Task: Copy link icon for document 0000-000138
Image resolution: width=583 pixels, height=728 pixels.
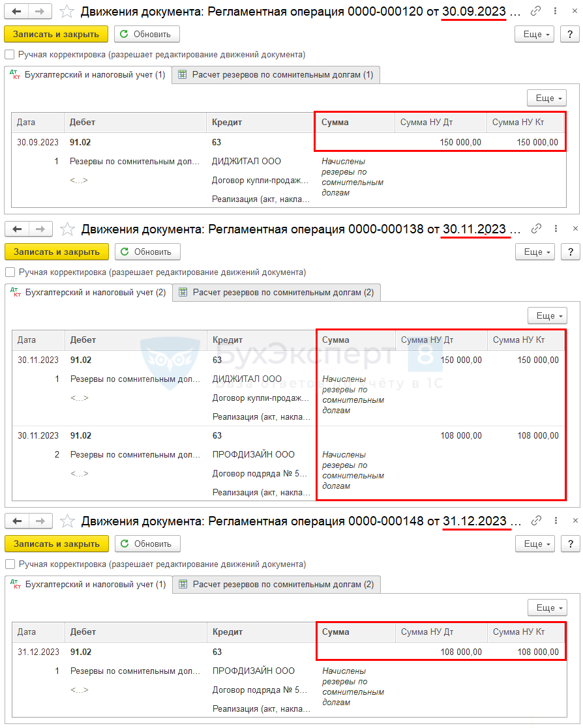Action: click(536, 229)
